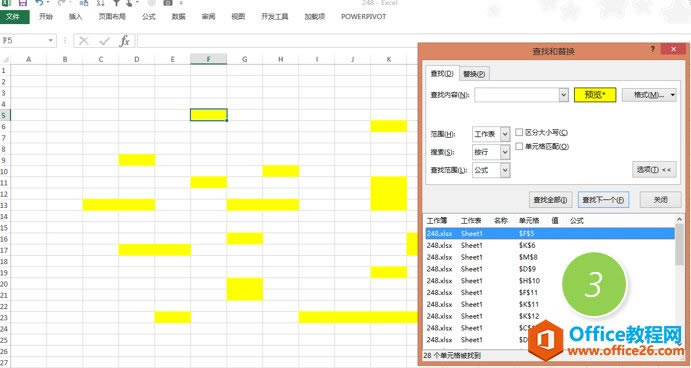The height and width of the screenshot is (368, 691).
Task: Click the 查找全部 button
Action: pyautogui.click(x=550, y=200)
